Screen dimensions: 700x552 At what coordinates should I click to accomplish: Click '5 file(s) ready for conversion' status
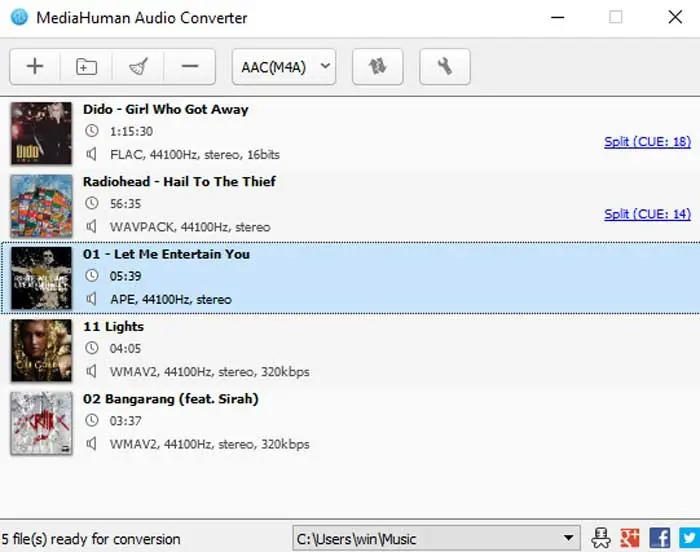pos(91,539)
